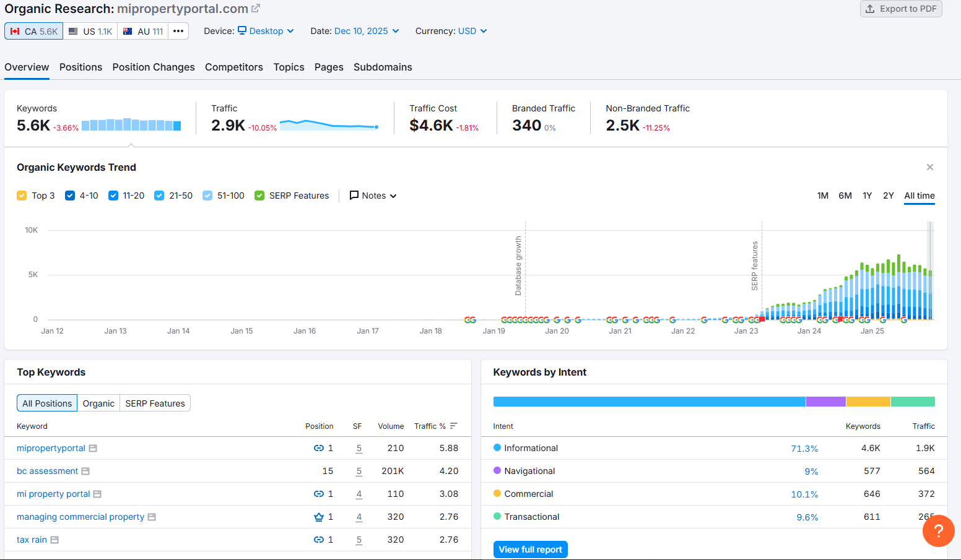Uncheck the 21-50 positions filter
The height and width of the screenshot is (560, 961).
[159, 195]
